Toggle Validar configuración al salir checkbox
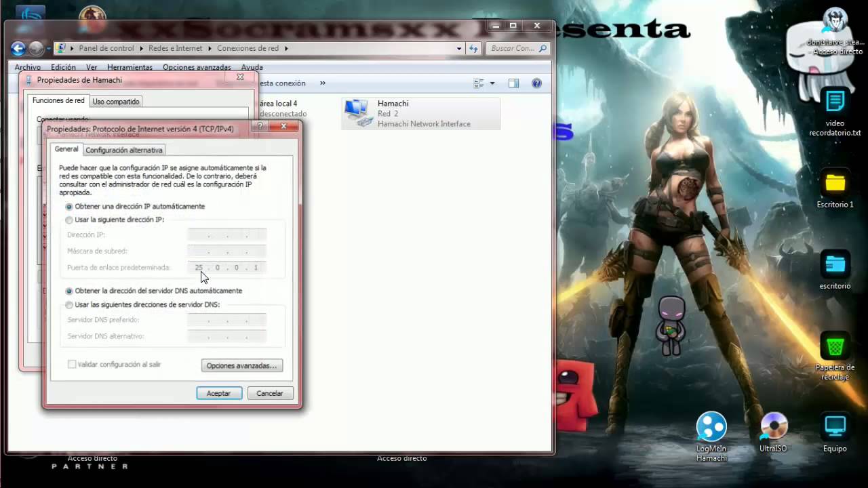 72,365
